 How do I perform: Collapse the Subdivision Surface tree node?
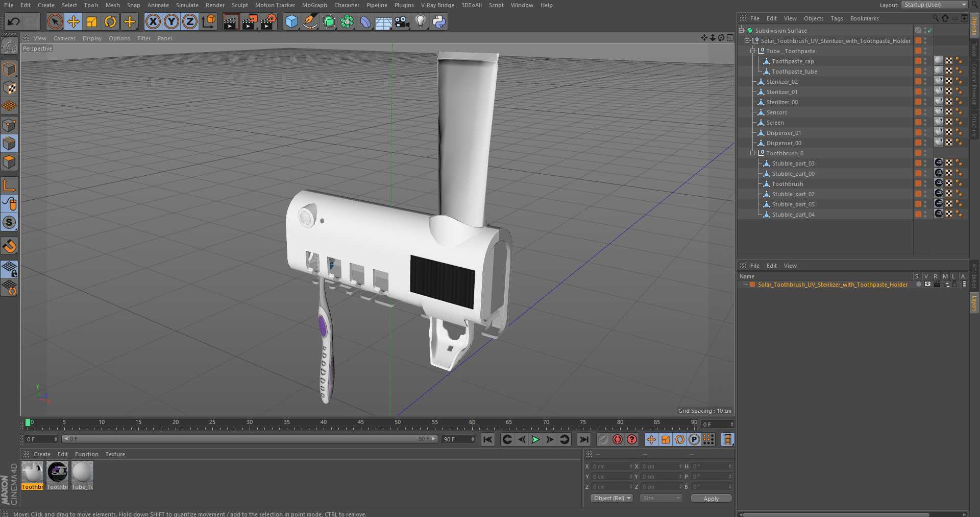pyautogui.click(x=742, y=31)
